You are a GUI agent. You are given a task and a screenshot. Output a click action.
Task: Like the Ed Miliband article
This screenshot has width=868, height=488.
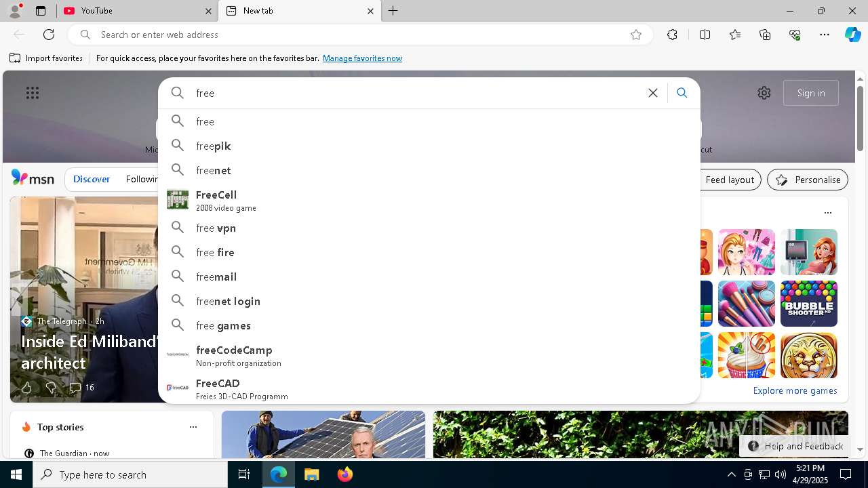pyautogui.click(x=26, y=388)
